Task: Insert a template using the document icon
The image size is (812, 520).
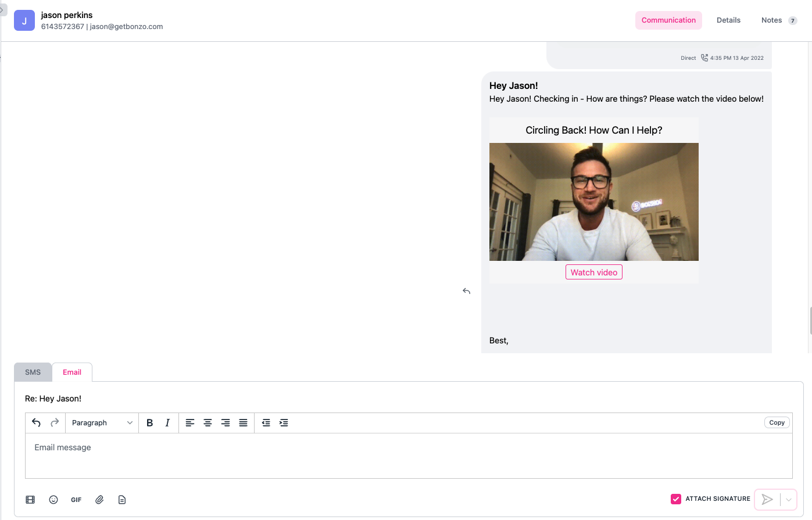Action: 122,500
